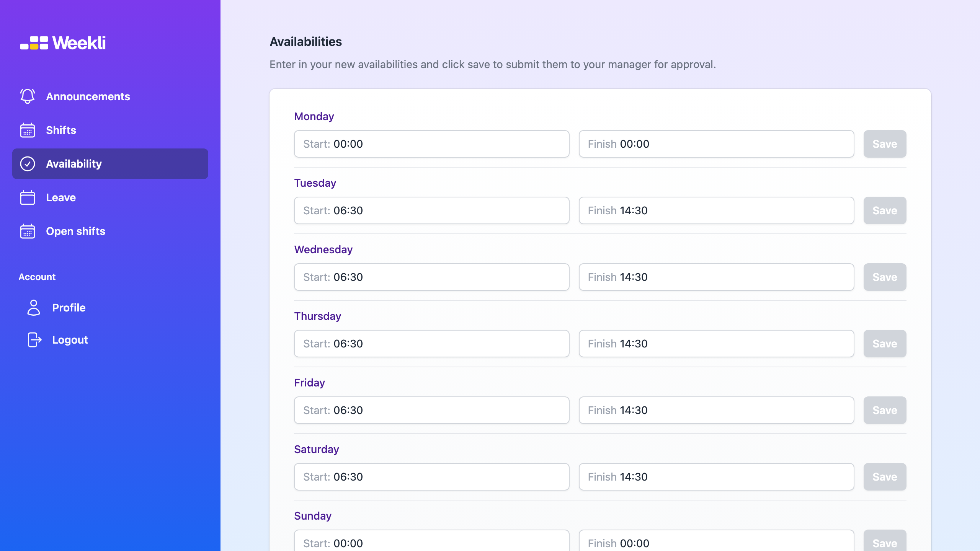The height and width of the screenshot is (551, 980).
Task: Save Friday availability
Action: (885, 410)
